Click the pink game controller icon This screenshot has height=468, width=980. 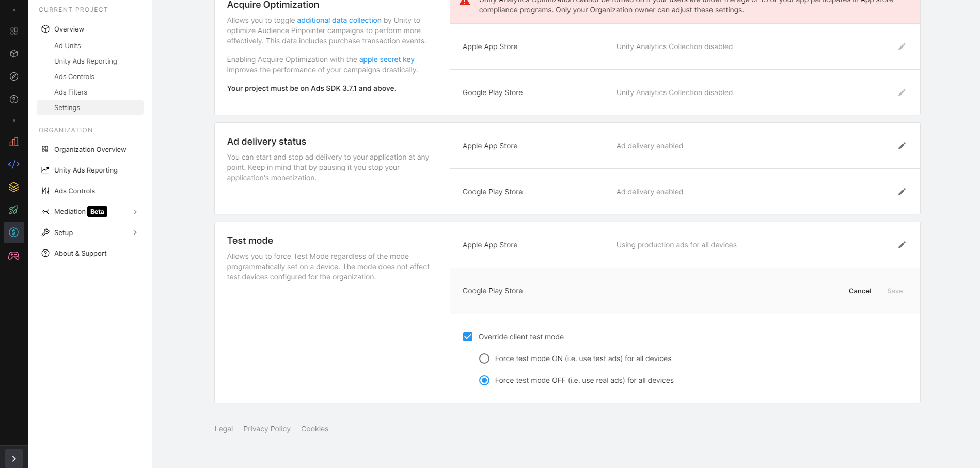coord(14,256)
